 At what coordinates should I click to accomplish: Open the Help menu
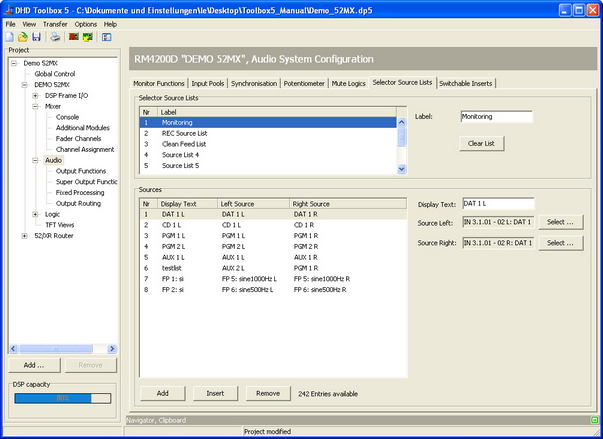pos(110,24)
